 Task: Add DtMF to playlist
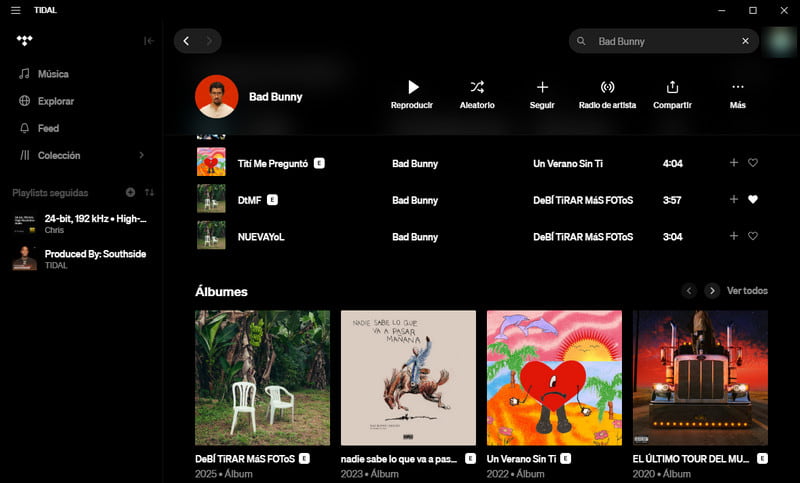pyautogui.click(x=734, y=199)
